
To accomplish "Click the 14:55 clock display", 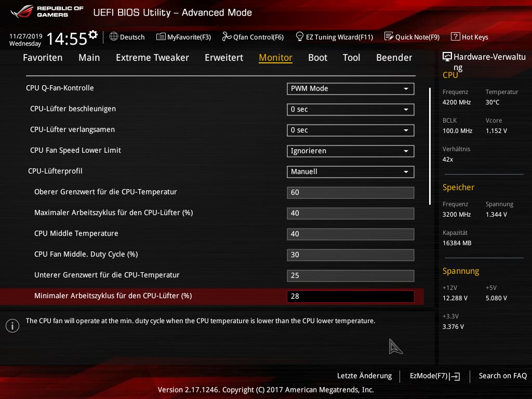I will pos(67,38).
